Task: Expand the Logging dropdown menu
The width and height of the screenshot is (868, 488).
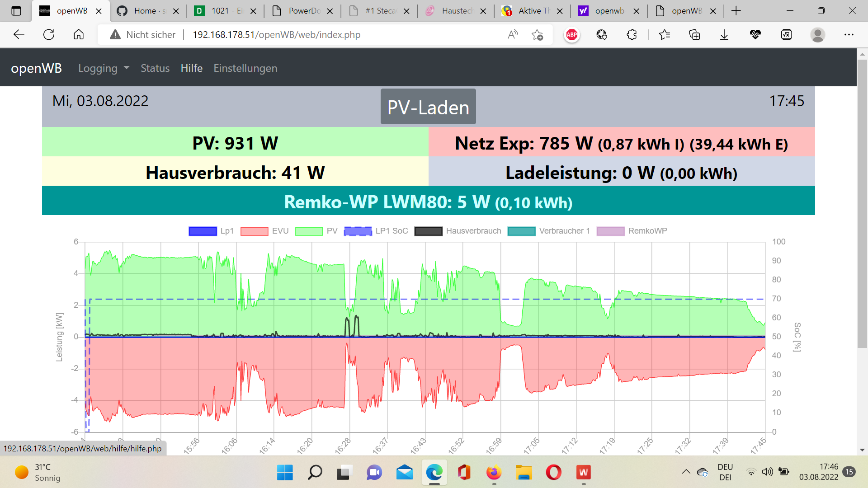Action: [104, 68]
